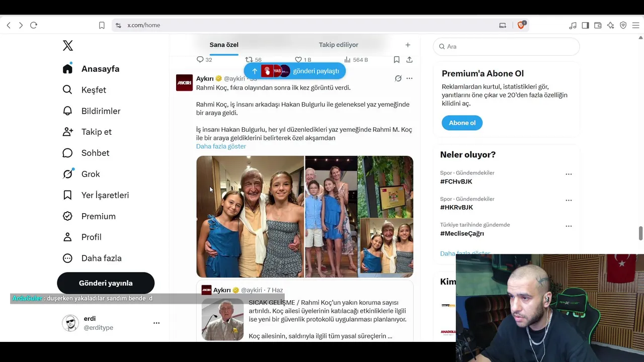Open options dots for #FCHvBJK trend

click(569, 174)
